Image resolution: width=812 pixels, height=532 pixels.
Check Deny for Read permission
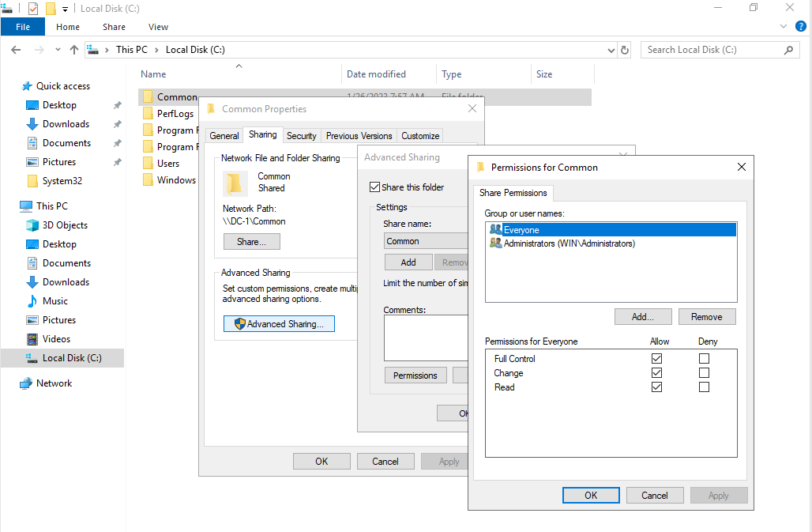704,387
